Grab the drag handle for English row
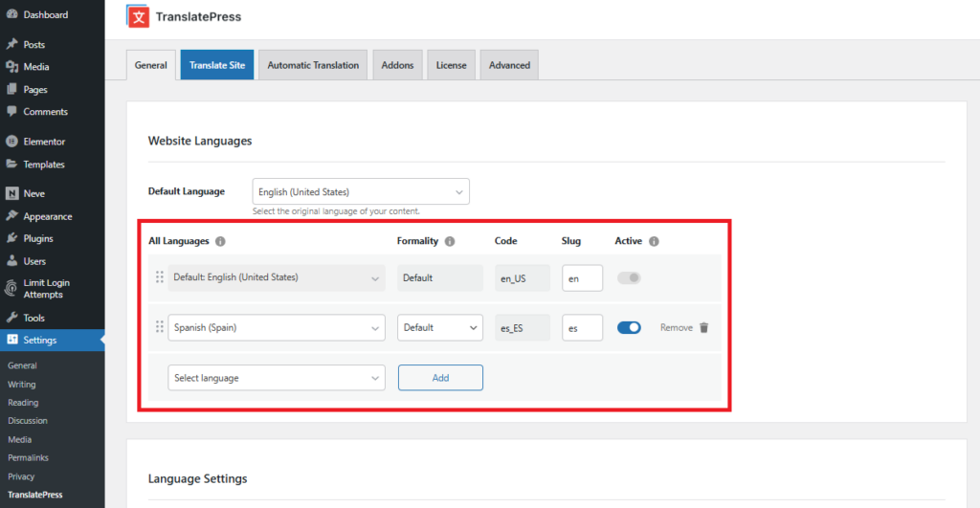The image size is (980, 508). [x=160, y=276]
